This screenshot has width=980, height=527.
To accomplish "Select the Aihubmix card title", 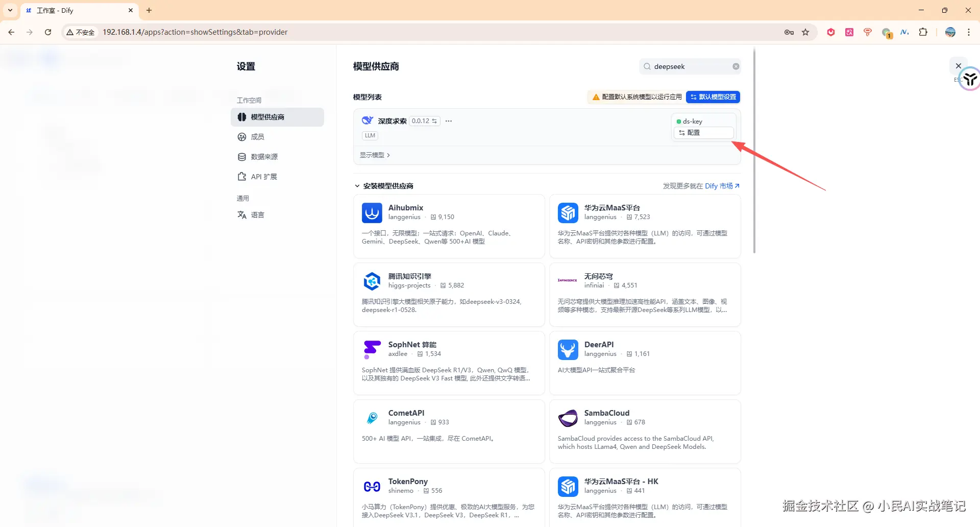I will click(406, 208).
